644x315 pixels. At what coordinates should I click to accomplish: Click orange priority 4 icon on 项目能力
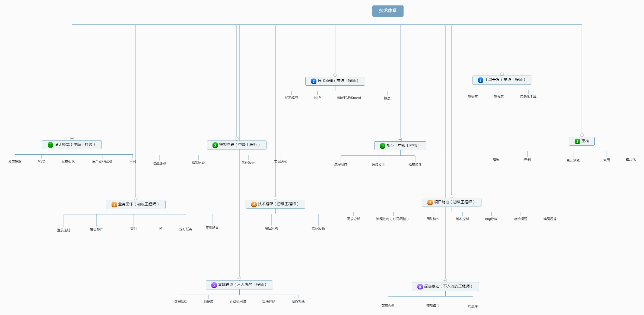(430, 202)
